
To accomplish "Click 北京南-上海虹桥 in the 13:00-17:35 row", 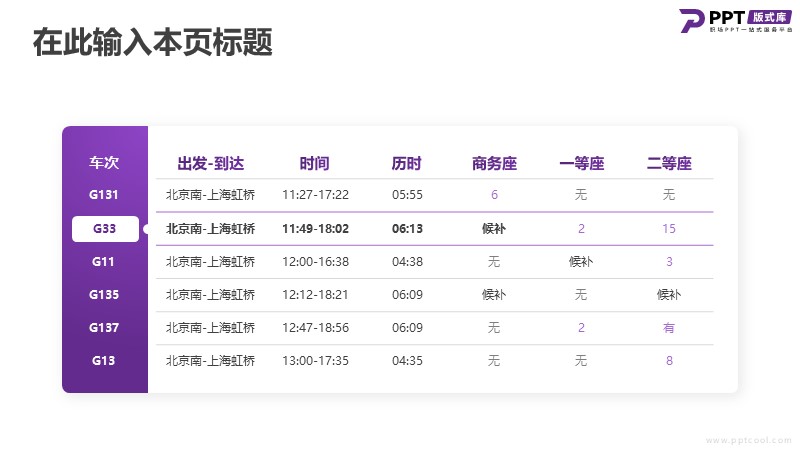I will (x=210, y=361).
